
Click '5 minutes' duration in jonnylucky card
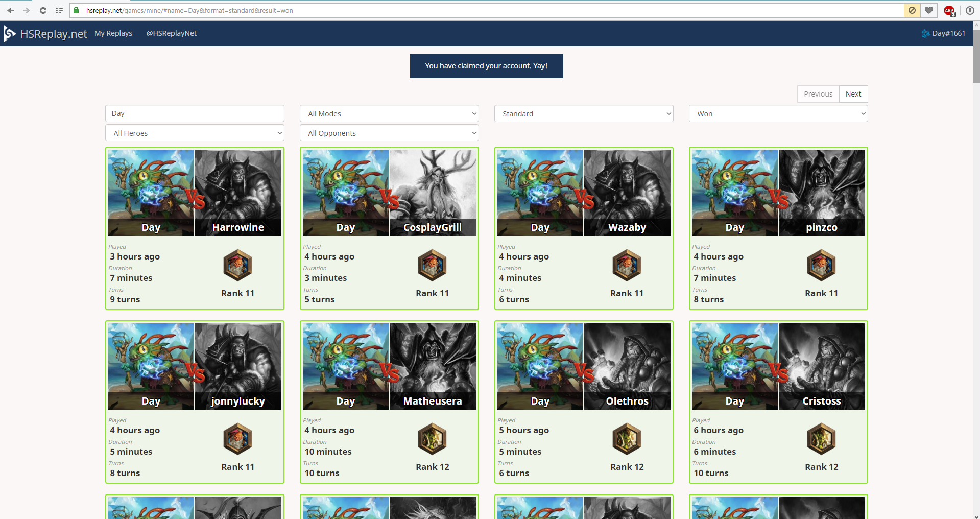point(131,452)
